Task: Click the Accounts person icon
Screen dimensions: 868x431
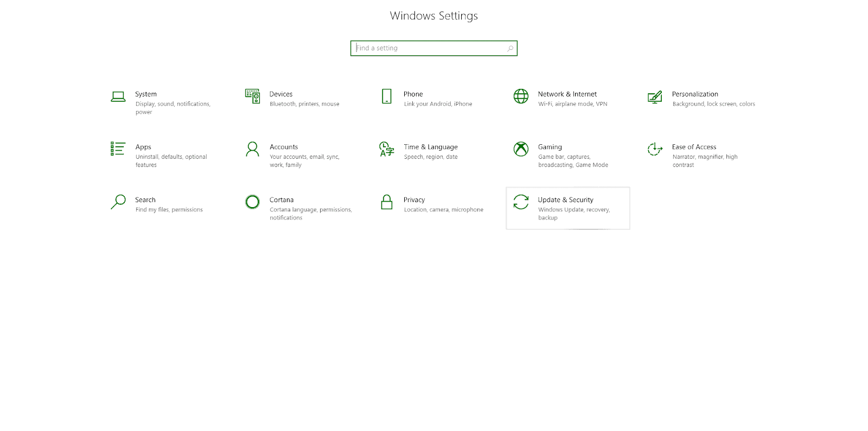Action: point(252,149)
